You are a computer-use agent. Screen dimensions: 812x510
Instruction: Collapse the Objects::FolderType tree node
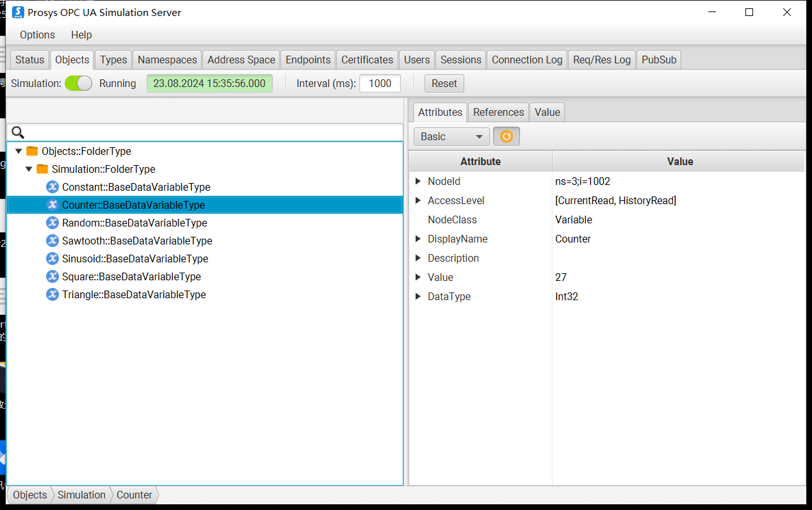pos(19,151)
